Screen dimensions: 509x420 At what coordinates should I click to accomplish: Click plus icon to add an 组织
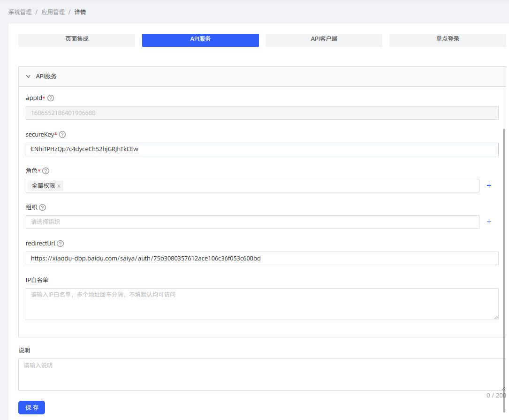pos(489,222)
